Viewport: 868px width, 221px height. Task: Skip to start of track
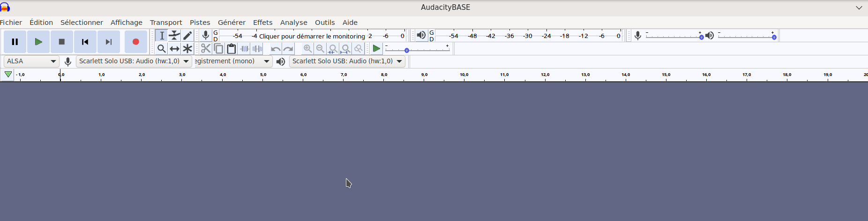pyautogui.click(x=85, y=42)
